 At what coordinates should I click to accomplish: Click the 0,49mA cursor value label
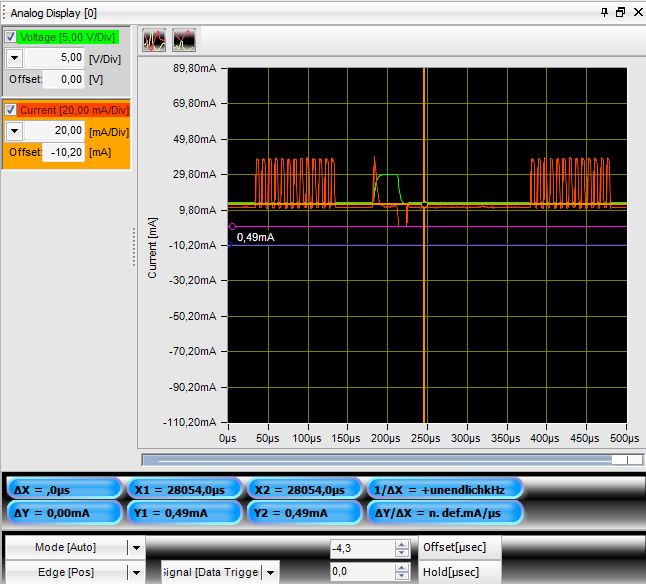[x=255, y=237]
